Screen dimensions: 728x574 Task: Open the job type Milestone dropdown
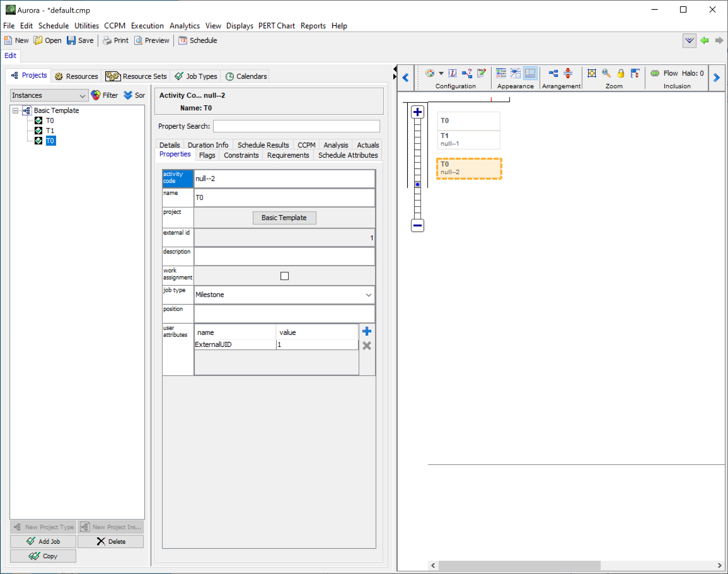368,295
